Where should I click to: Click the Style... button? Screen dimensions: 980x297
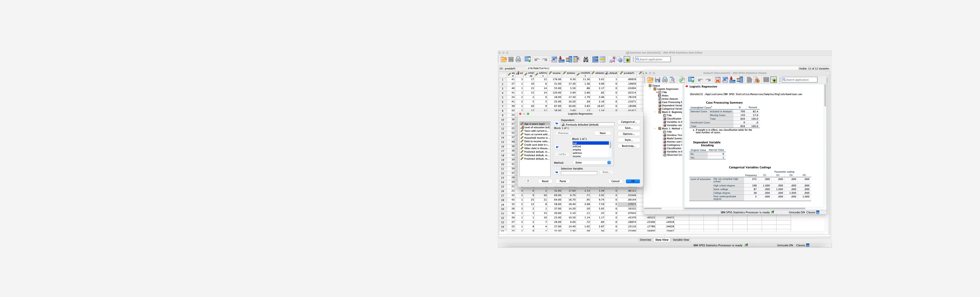tap(629, 140)
